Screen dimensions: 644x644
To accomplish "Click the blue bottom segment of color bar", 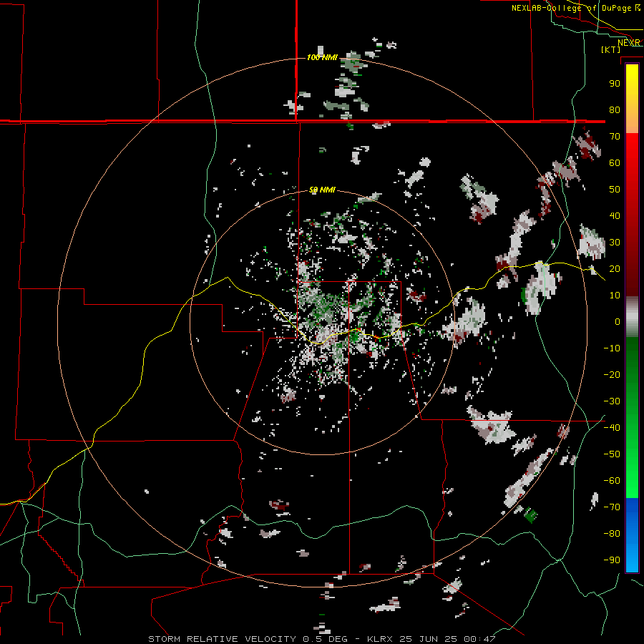I will pyautogui.click(x=632, y=535).
